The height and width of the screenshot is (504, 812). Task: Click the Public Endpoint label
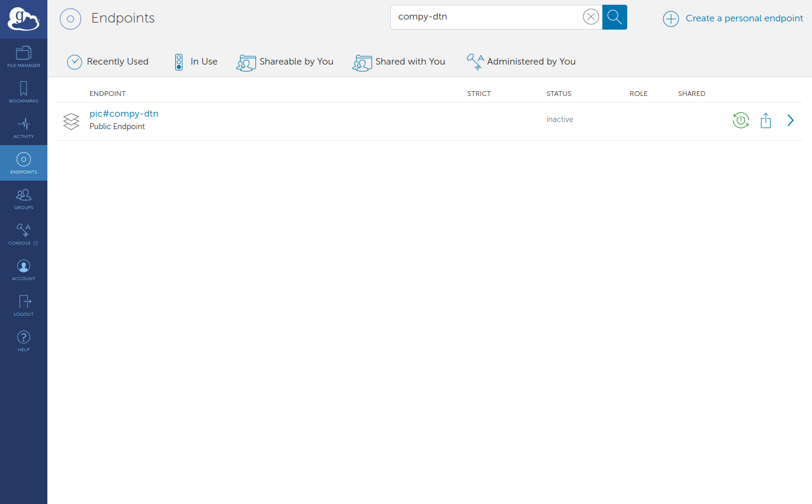click(x=117, y=127)
